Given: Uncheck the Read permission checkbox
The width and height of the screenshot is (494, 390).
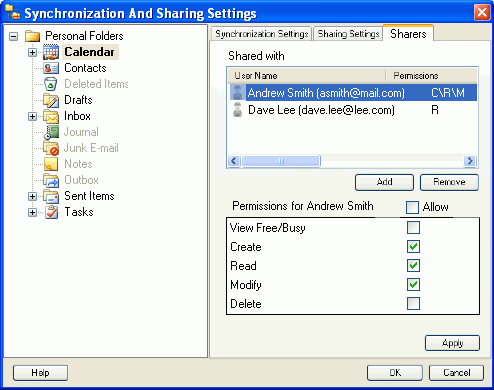Looking at the screenshot, I should pos(413,266).
